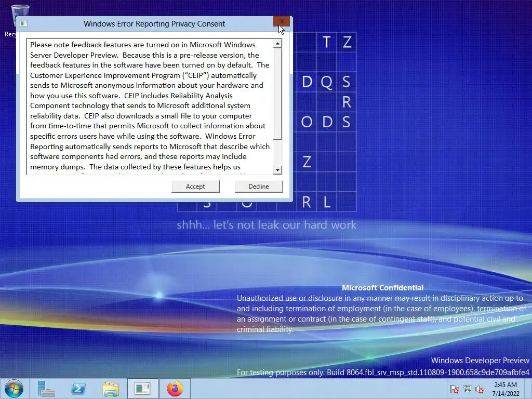Decline the privacy consent dialog
532x399 pixels.
coord(259,187)
